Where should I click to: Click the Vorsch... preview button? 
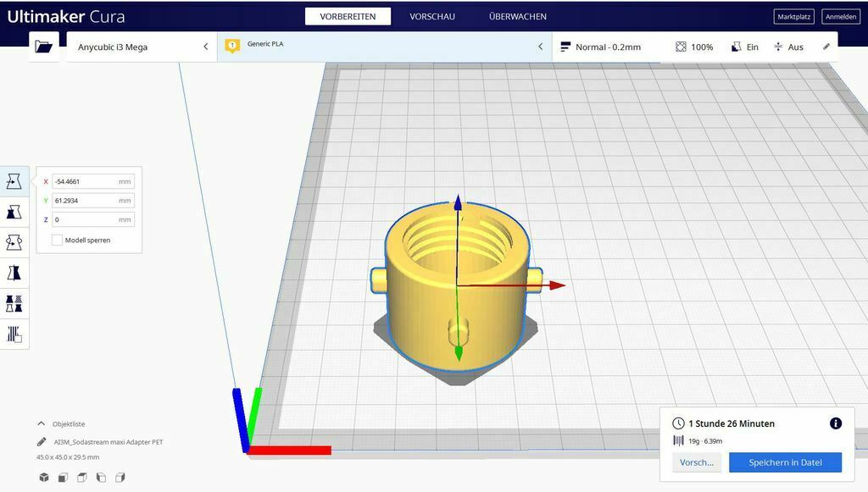[697, 462]
